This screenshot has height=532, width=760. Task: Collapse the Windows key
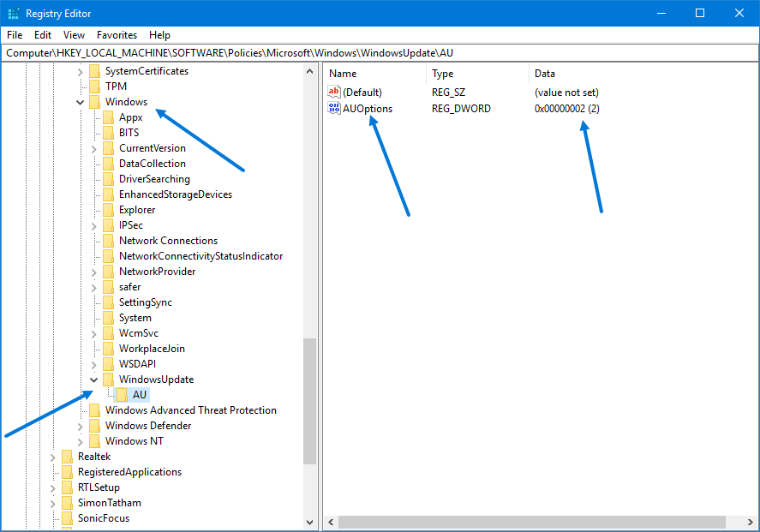[x=80, y=102]
